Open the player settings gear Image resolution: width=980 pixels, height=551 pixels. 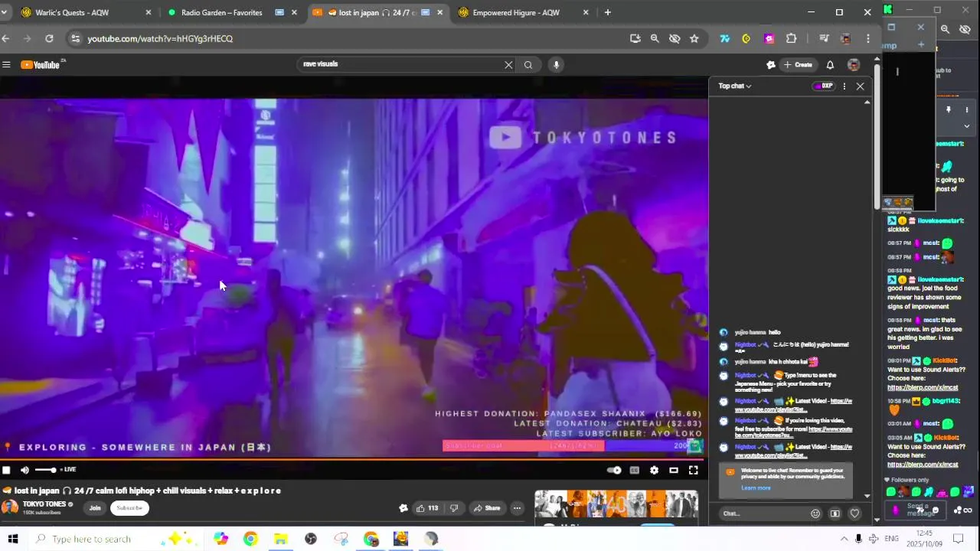click(x=654, y=471)
